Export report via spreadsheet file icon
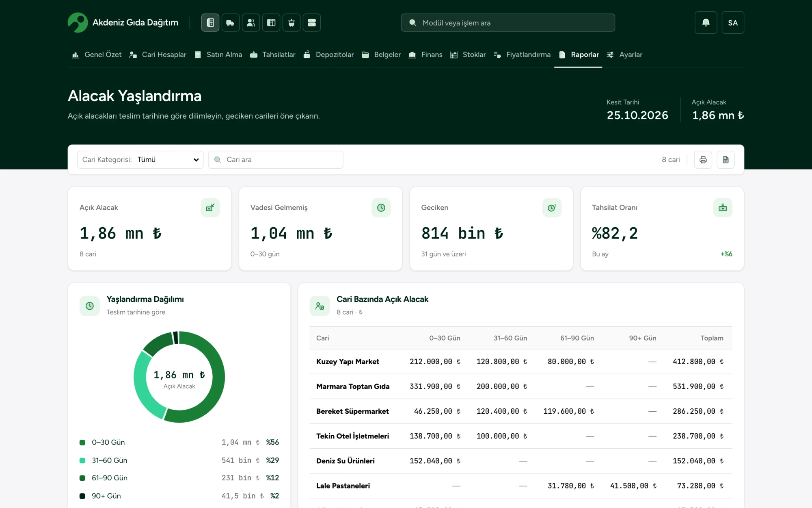The width and height of the screenshot is (812, 508). 726,160
